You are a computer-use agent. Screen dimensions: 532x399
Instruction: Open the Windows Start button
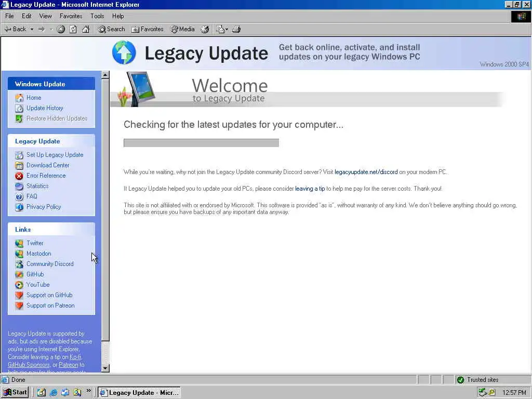(15, 393)
